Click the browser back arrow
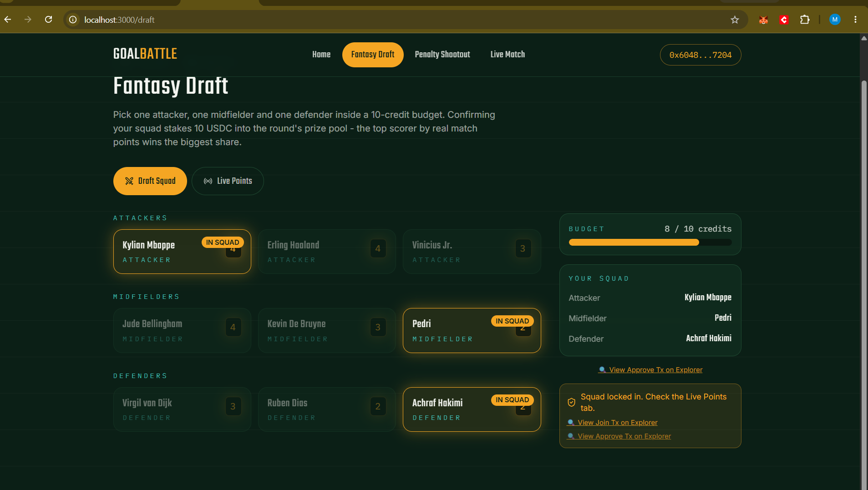Viewport: 868px width, 490px height. click(8, 20)
